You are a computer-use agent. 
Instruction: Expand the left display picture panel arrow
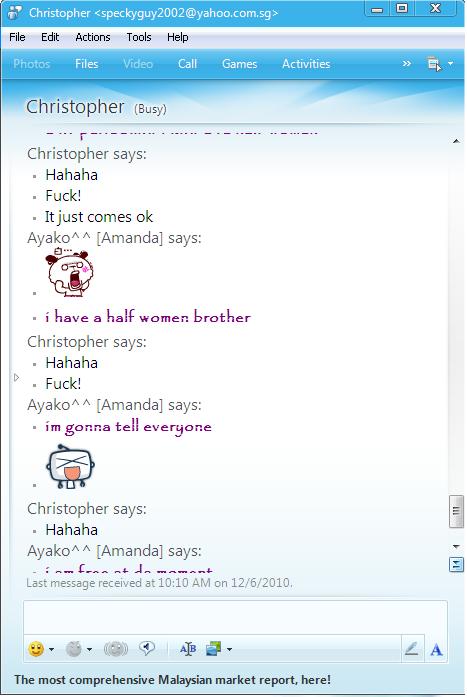point(16,377)
